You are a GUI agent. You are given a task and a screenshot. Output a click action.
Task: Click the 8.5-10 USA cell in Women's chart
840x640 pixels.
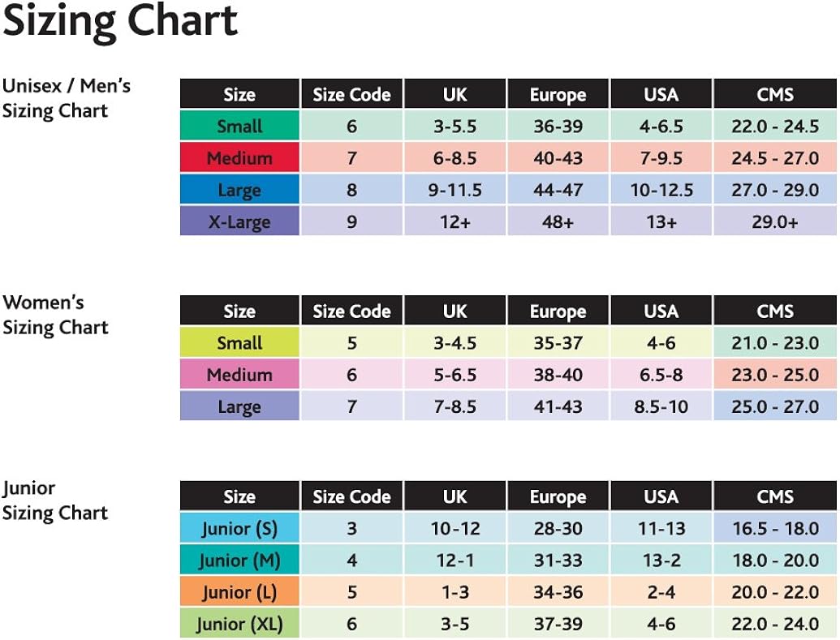point(661,406)
